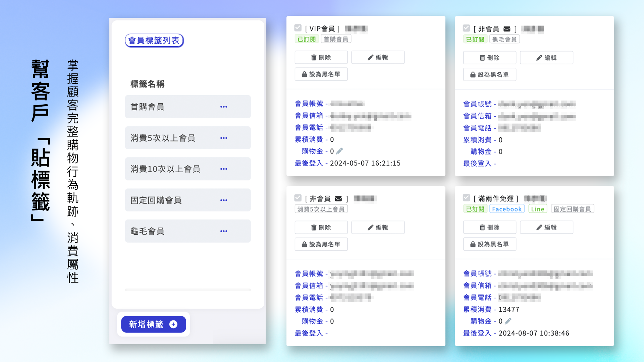This screenshot has width=644, height=362.
Task: Open the 會員標籤列表 tab heading
Action: (x=154, y=41)
